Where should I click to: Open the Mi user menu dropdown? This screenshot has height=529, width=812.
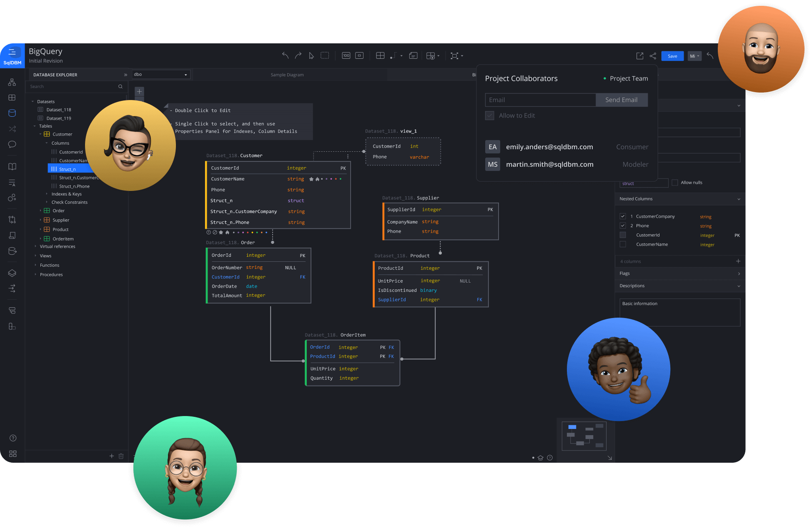[x=694, y=56]
